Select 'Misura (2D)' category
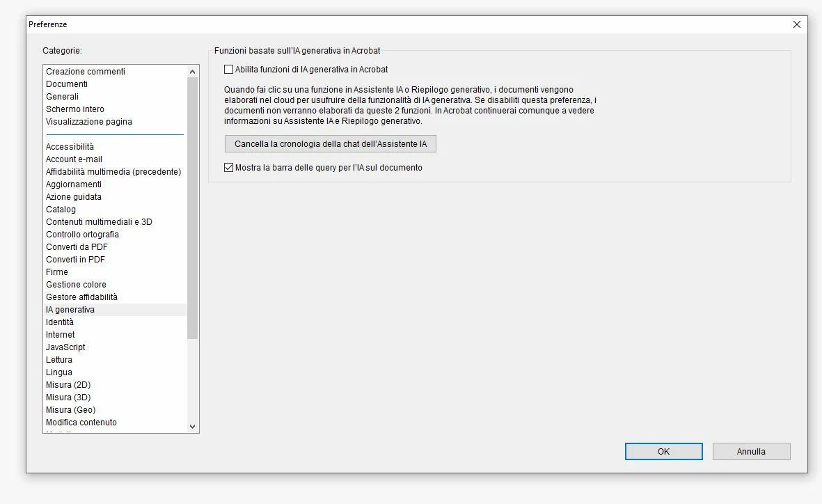Viewport: 822px width, 504px height. pos(68,385)
